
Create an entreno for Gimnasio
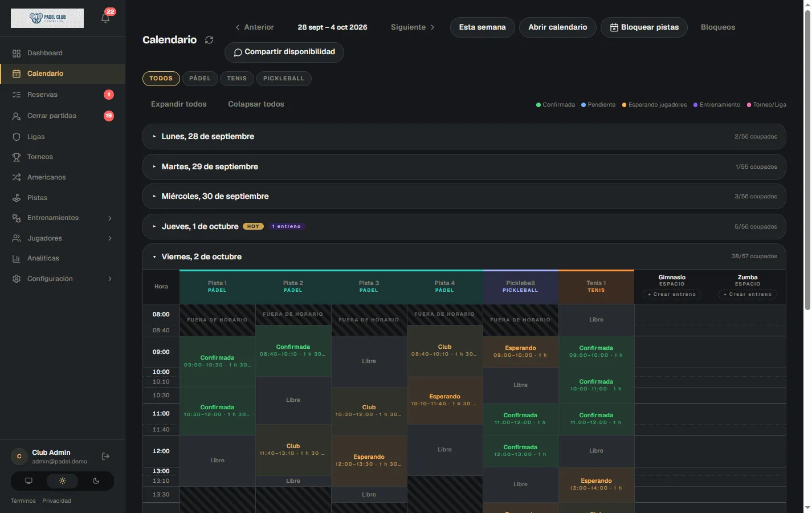[672, 295]
